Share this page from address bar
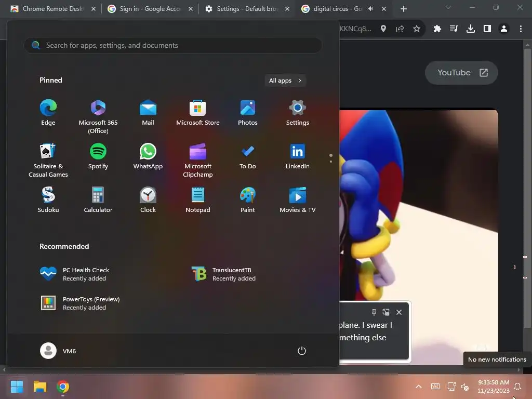This screenshot has height=399, width=532. click(400, 29)
